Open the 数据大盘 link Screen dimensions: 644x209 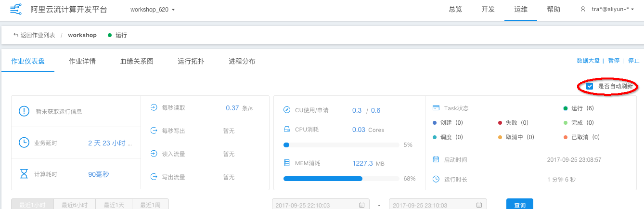tap(588, 61)
